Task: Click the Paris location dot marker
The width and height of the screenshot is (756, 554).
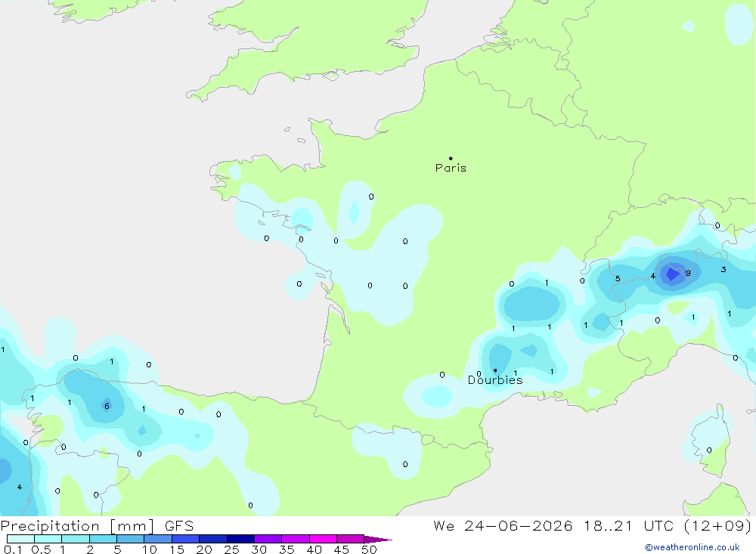Action: [451, 158]
